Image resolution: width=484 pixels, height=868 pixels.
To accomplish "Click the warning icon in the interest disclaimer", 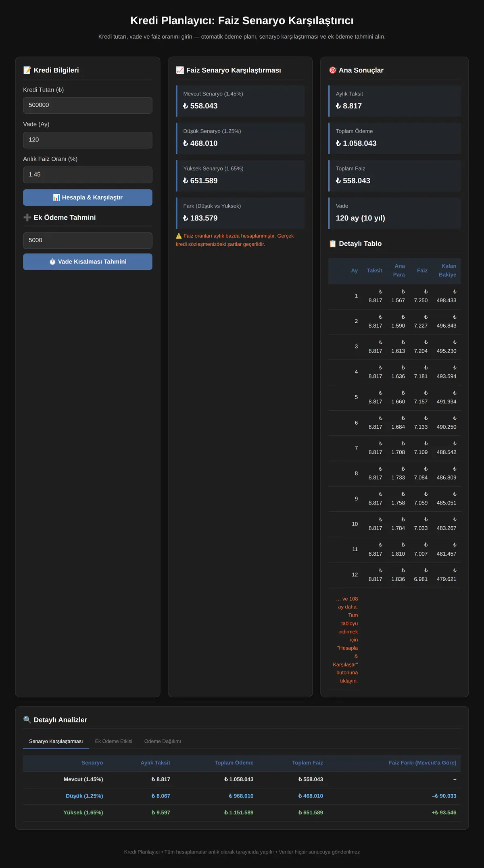I will coord(179,236).
